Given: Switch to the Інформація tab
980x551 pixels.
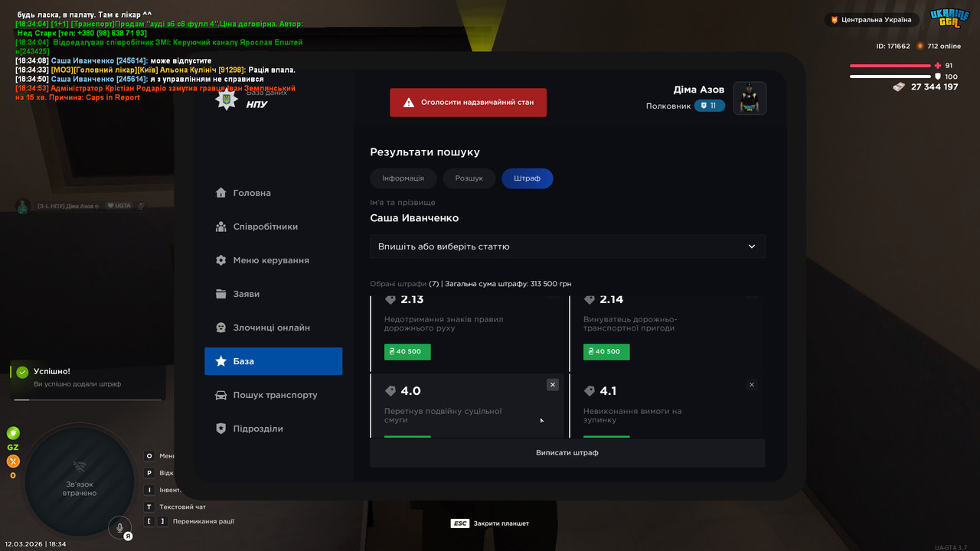Looking at the screenshot, I should click(x=403, y=178).
